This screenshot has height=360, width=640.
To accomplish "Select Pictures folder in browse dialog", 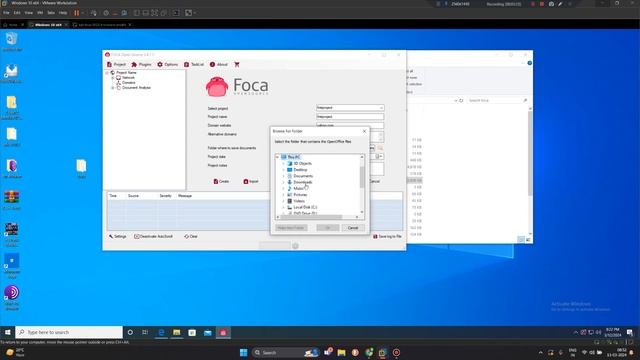I will tap(300, 195).
